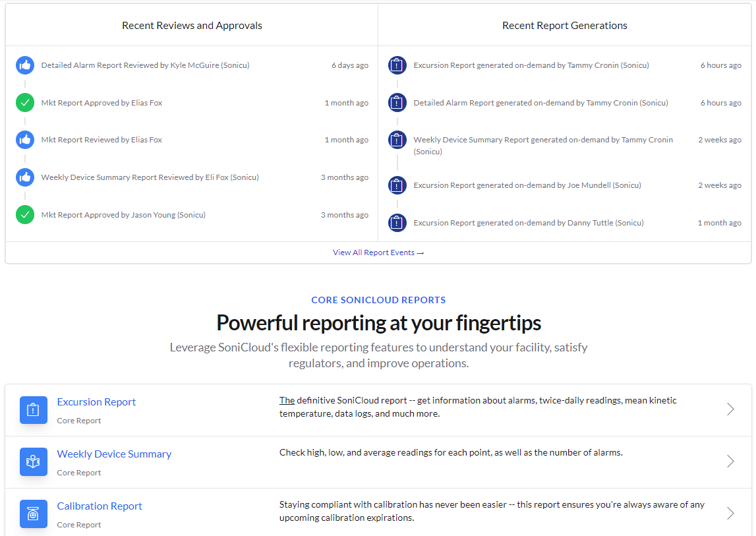Select 'Mkt Report Approved by Elias Fox' entry

(x=102, y=103)
